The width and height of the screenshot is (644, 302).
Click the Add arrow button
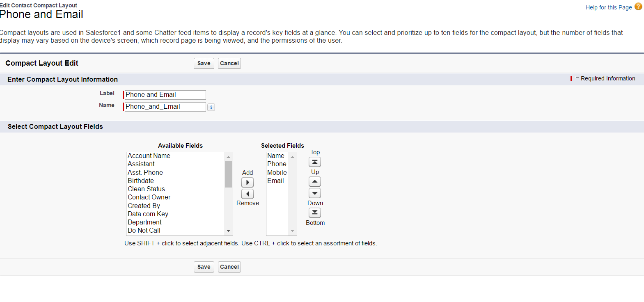[x=248, y=183]
